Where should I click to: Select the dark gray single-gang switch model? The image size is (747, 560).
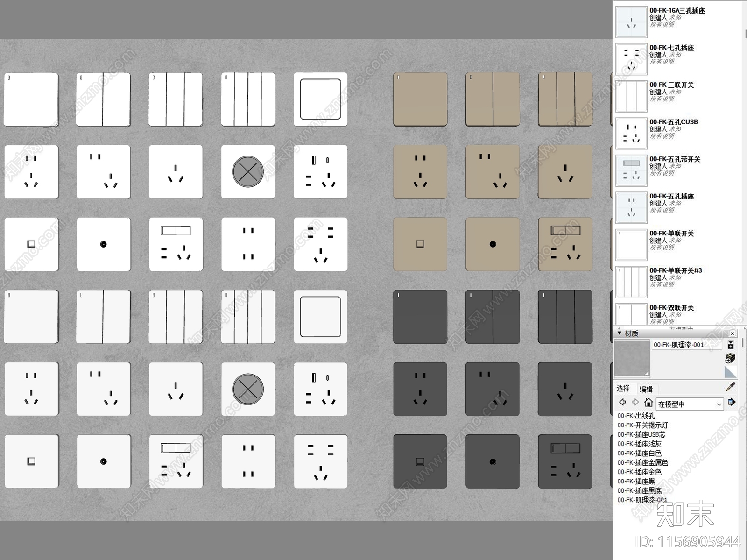point(420,317)
